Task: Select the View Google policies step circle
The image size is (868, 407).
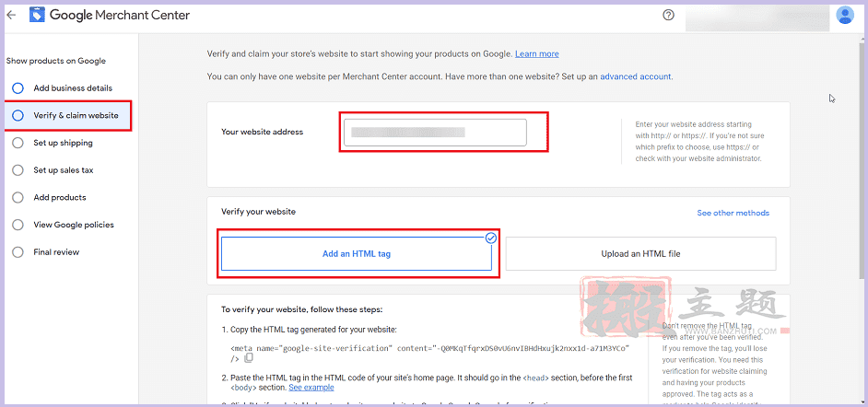Action: [18, 225]
